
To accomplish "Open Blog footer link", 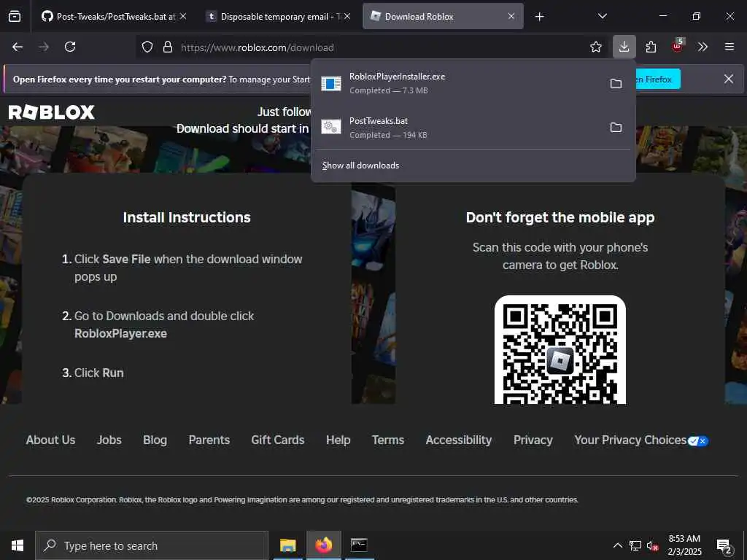I will [155, 440].
